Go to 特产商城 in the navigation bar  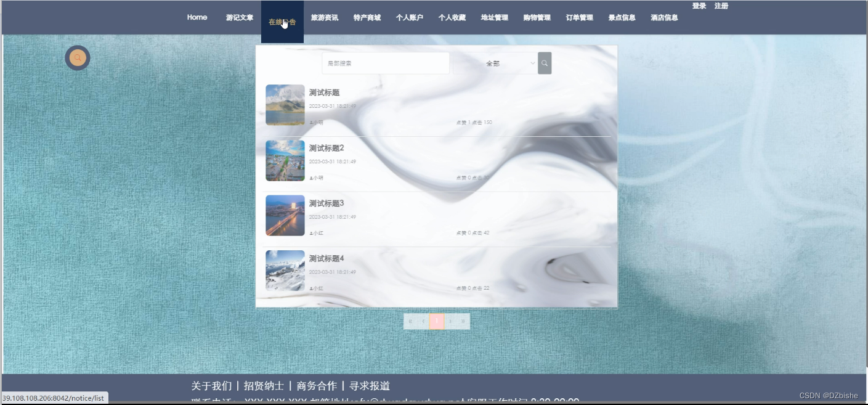(367, 18)
